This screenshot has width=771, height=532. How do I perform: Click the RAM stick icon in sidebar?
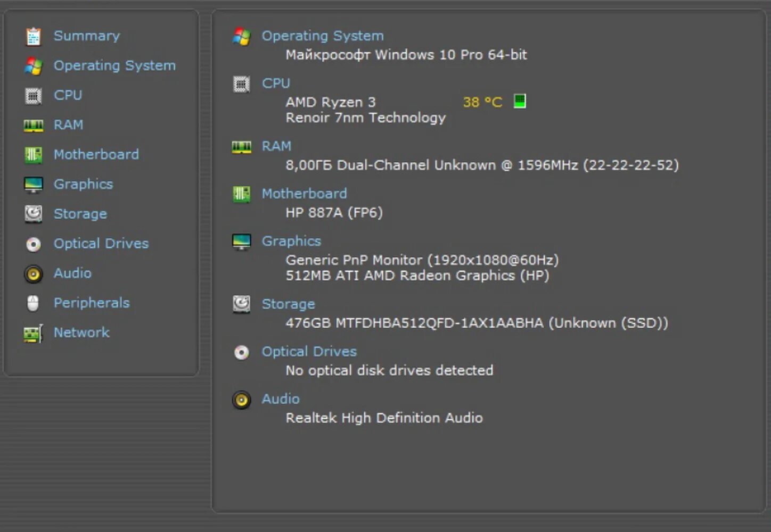click(x=33, y=126)
